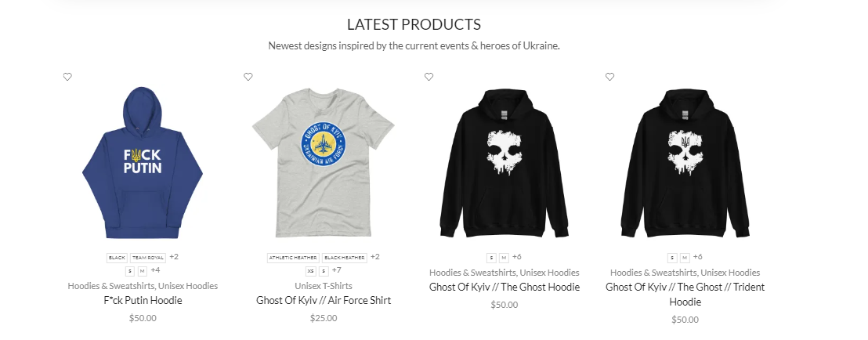This screenshot has width=868, height=340.
Task: Open Unisex Hoodies category under Trident Hoodie
Action: 729,273
